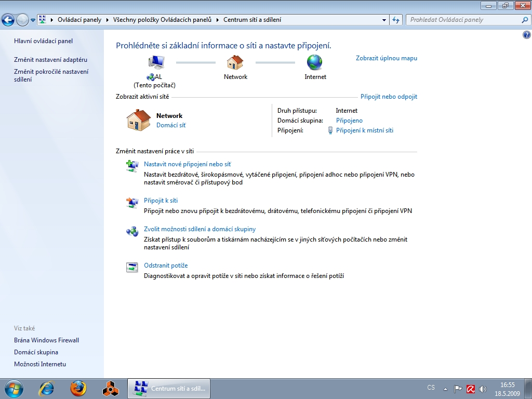Open the help question mark button
Screen dimensions: 532x399
point(527,35)
